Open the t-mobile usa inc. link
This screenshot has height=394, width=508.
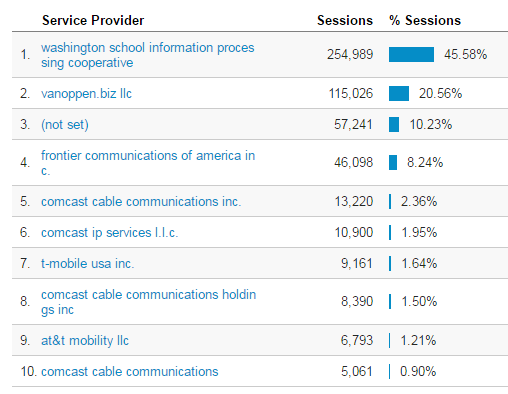[88, 264]
